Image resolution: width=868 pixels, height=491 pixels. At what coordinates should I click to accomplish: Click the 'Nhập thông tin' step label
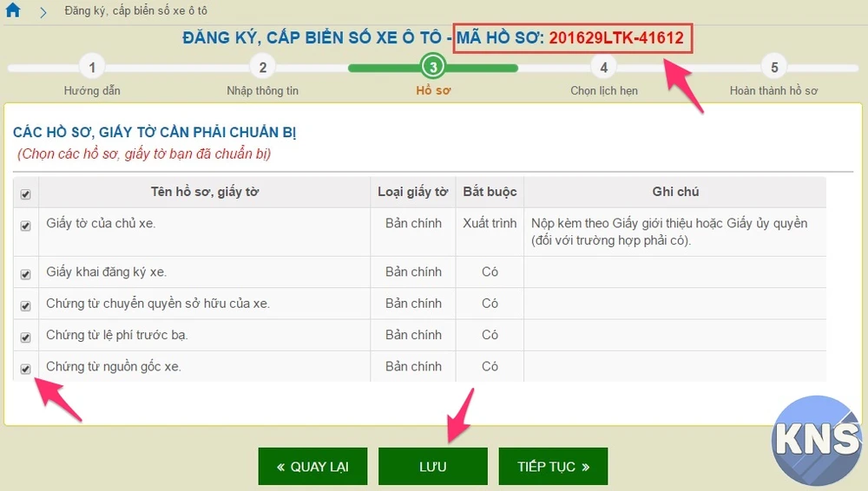262,91
